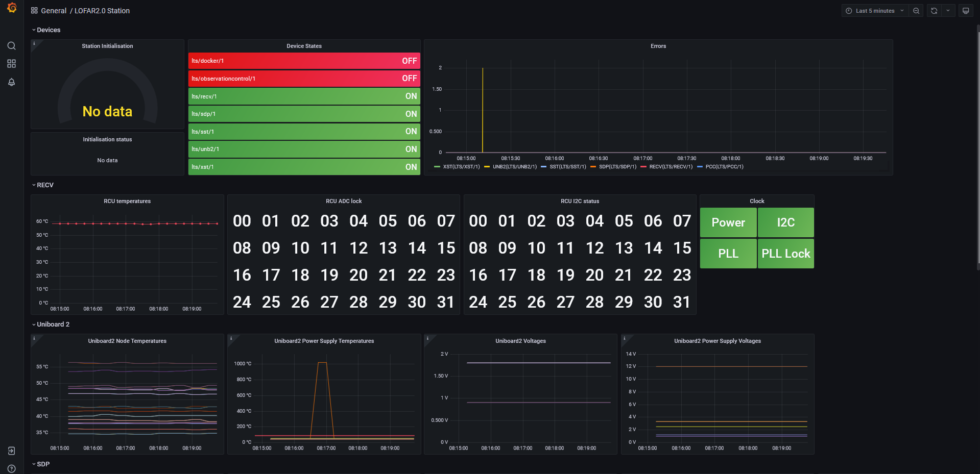Open the Help question mark icon
Screen dimensions: 980x474
[x=11, y=468]
